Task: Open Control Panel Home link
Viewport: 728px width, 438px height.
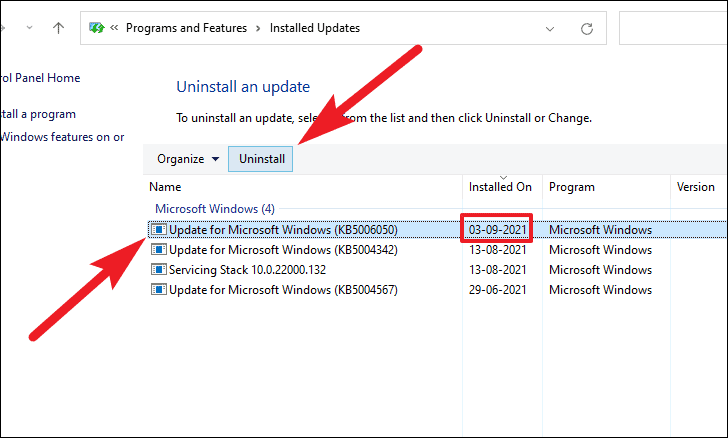Action: tap(40, 78)
